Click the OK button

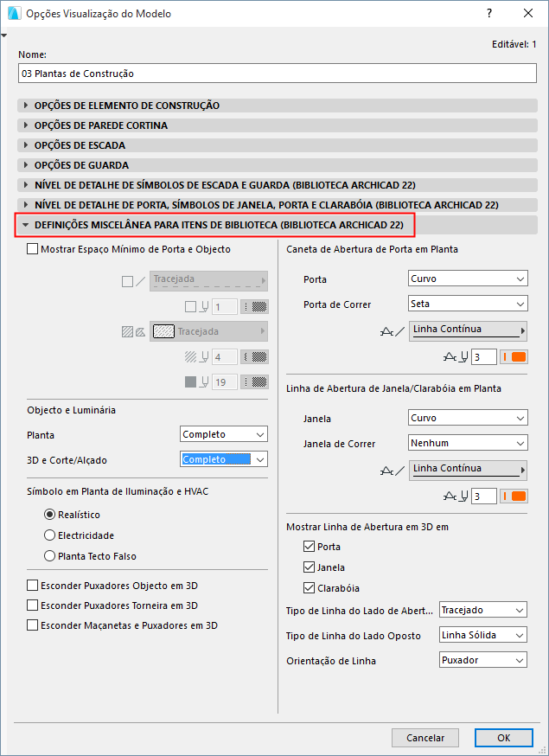pyautogui.click(x=504, y=738)
